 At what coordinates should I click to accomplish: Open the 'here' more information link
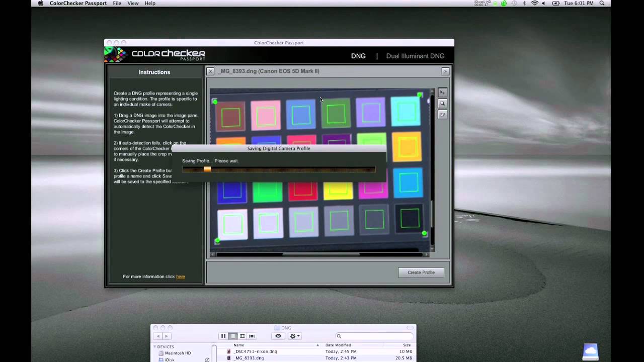(x=181, y=277)
